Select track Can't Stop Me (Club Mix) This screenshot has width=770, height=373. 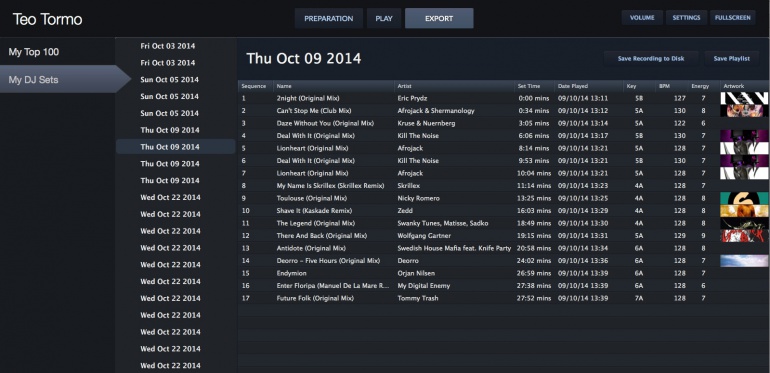[314, 111]
